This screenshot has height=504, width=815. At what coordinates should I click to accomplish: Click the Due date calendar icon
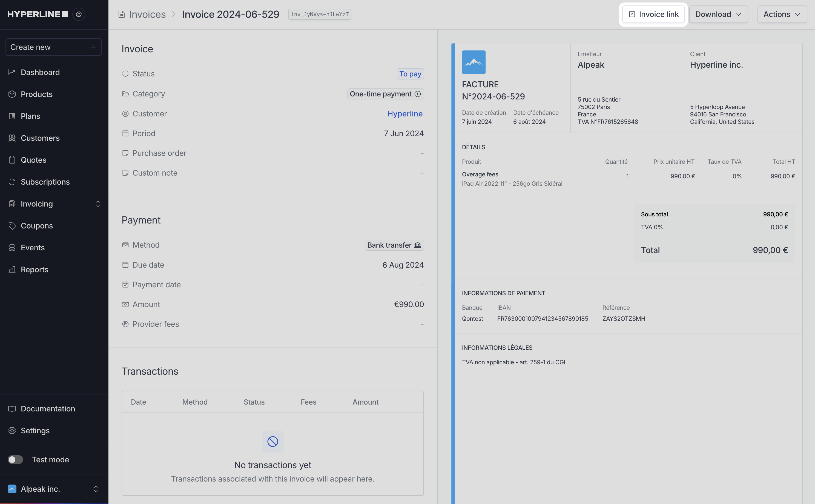(125, 265)
